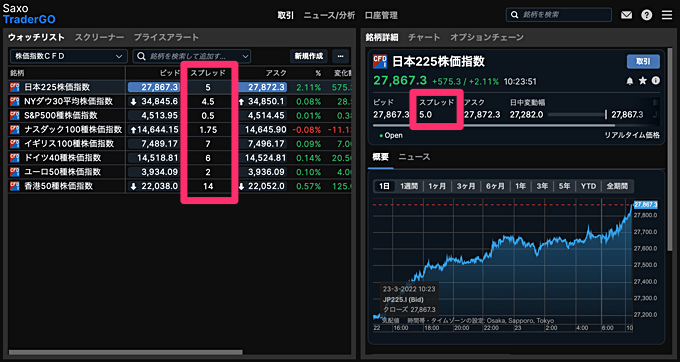The height and width of the screenshot is (362, 680).
Task: Click the CFD icon beside S&P500種株価指数
Action: (x=14, y=116)
